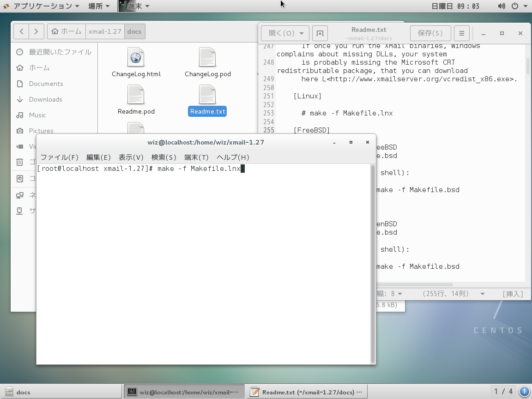This screenshot has width=532, height=399.
Task: Open recent files in sidebar
Action: tap(54, 52)
